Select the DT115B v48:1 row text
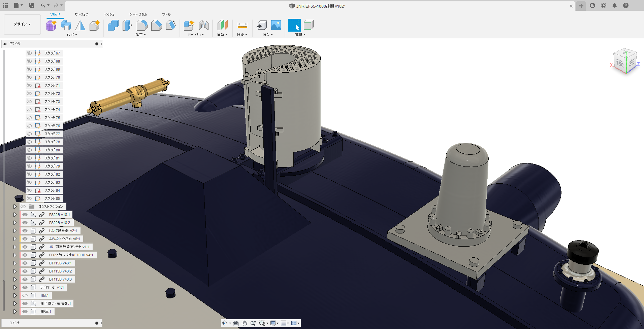644x329 pixels. (x=60, y=263)
